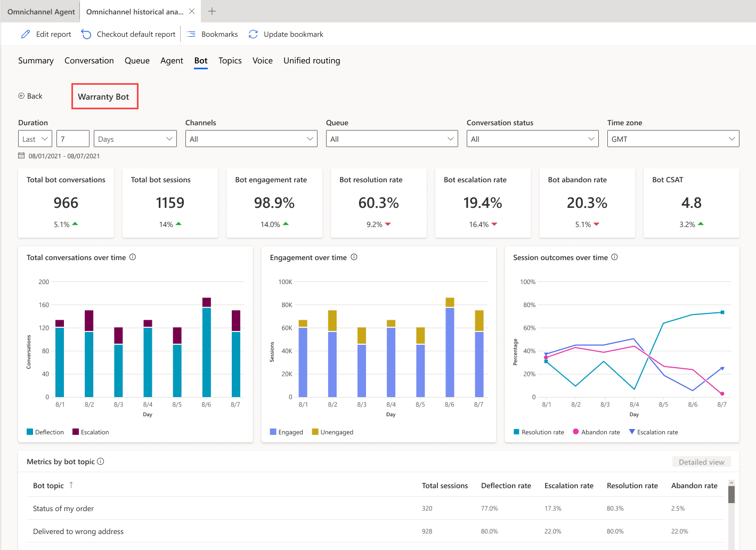Close the Omnichannel historical analytics tab
Screen dimensions: 756x550
tap(192, 11)
